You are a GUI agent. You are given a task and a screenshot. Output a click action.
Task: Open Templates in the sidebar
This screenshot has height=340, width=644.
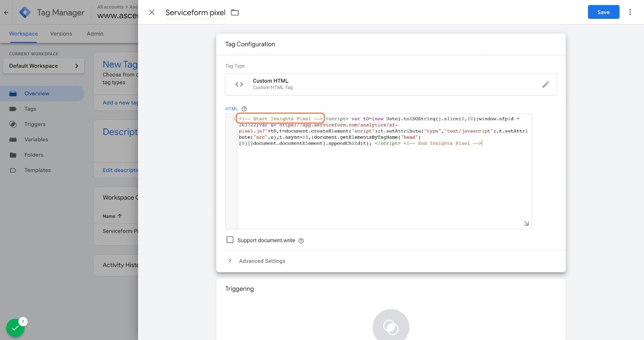coord(37,170)
